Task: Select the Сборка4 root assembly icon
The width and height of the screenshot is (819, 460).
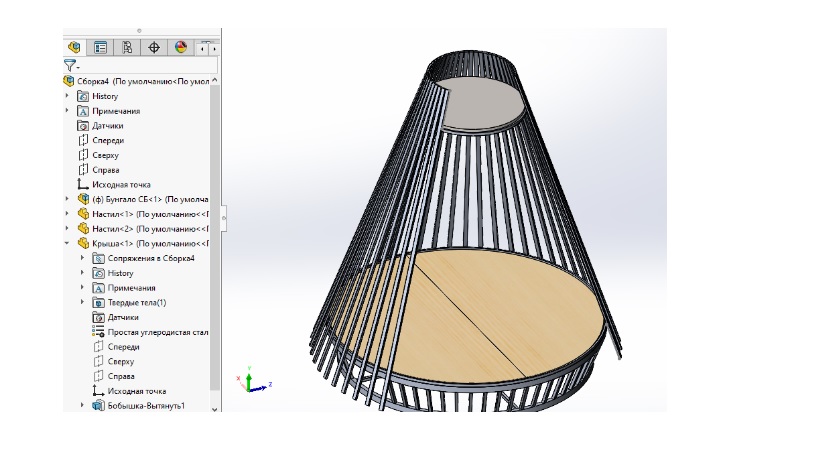Action: 69,81
